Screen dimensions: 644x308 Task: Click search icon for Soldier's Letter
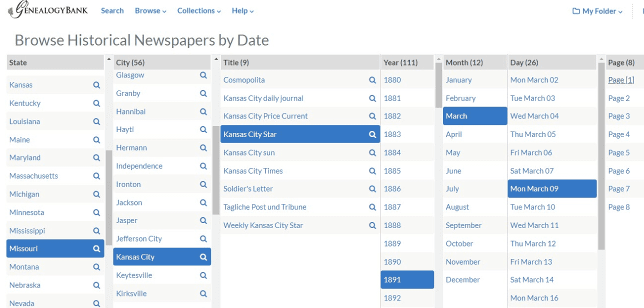coord(372,188)
